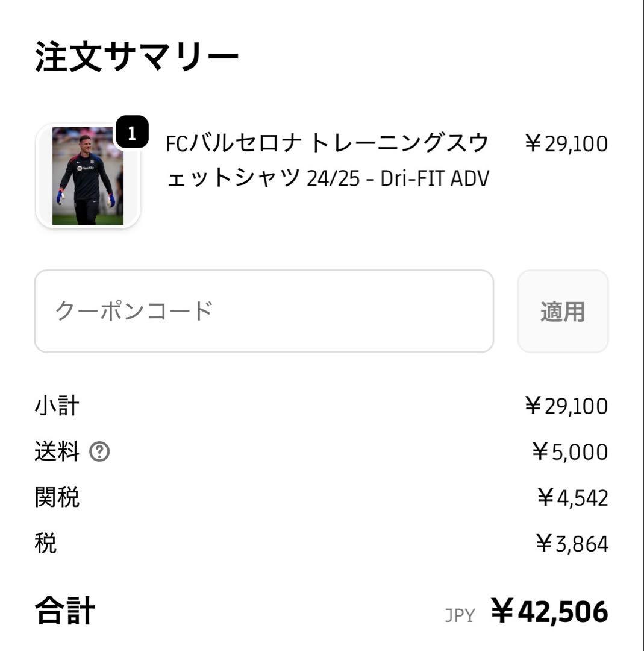Click the duties amount ¥4,542
This screenshot has width=644, height=651.
(x=572, y=498)
